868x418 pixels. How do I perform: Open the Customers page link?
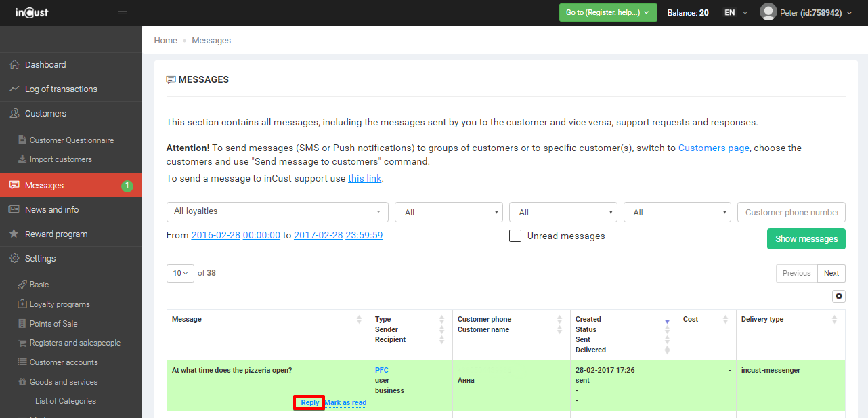click(714, 148)
